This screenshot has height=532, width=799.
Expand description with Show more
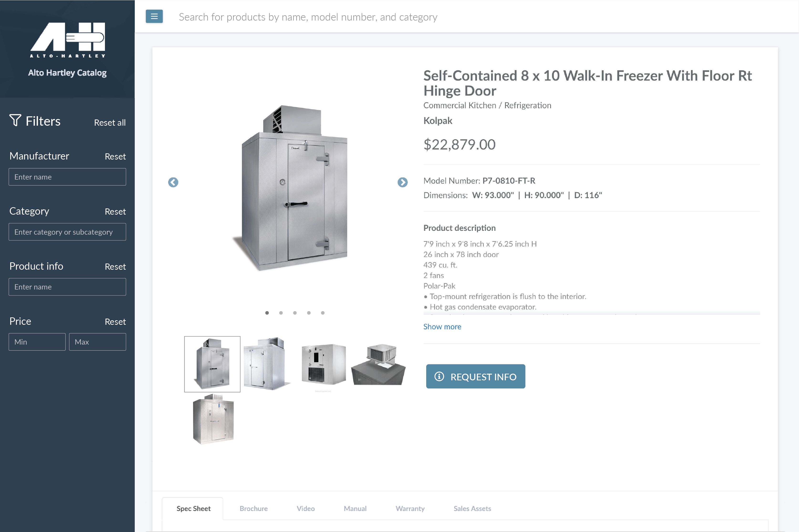tap(442, 326)
